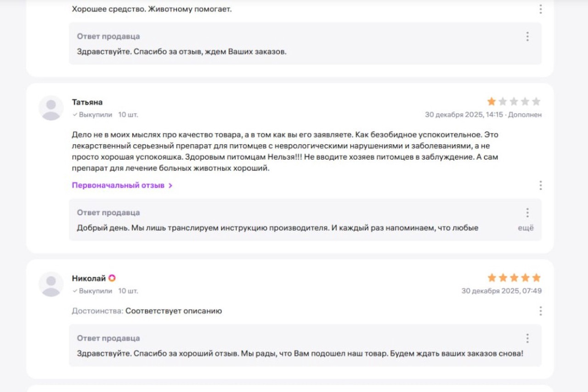Image resolution: width=588 pixels, height=392 pixels.
Task: Click the orange star in Татьяна's rating
Action: (x=492, y=101)
